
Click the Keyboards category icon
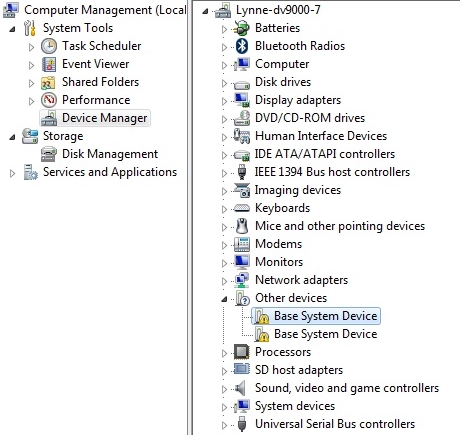[242, 208]
